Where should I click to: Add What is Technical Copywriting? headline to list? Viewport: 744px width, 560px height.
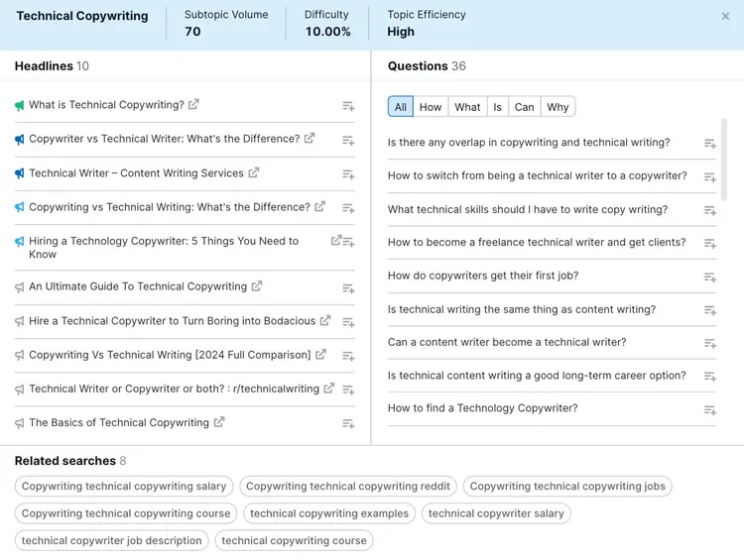point(348,106)
